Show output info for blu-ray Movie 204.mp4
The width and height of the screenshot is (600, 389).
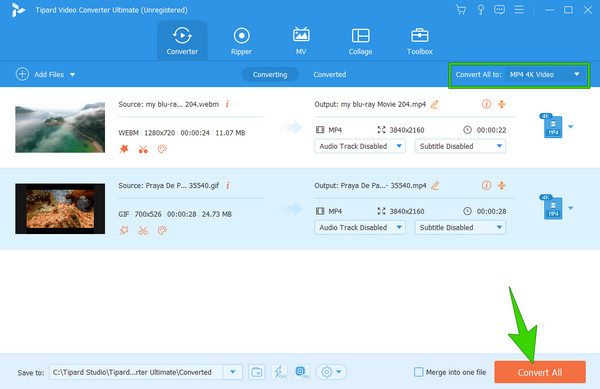[486, 104]
